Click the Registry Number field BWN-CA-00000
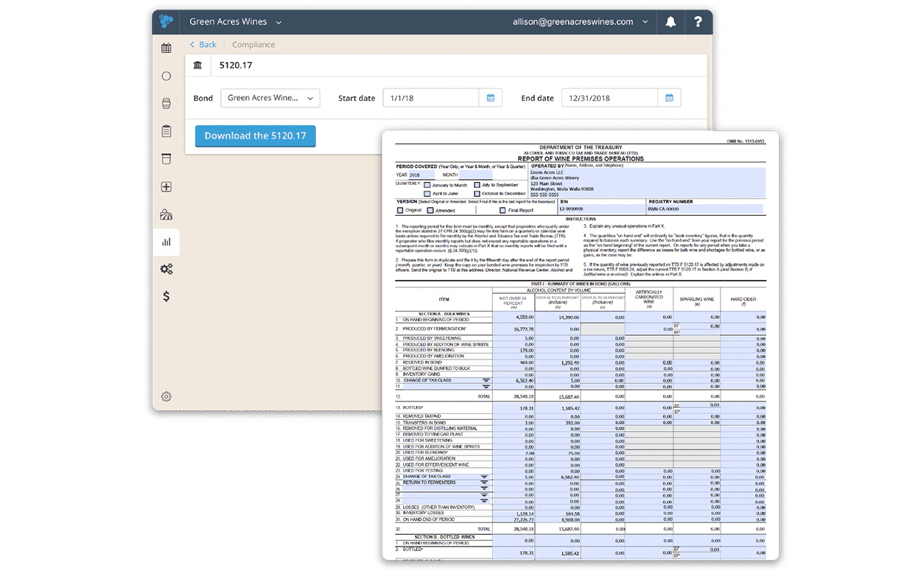This screenshot has height=582, width=924. 707,211
